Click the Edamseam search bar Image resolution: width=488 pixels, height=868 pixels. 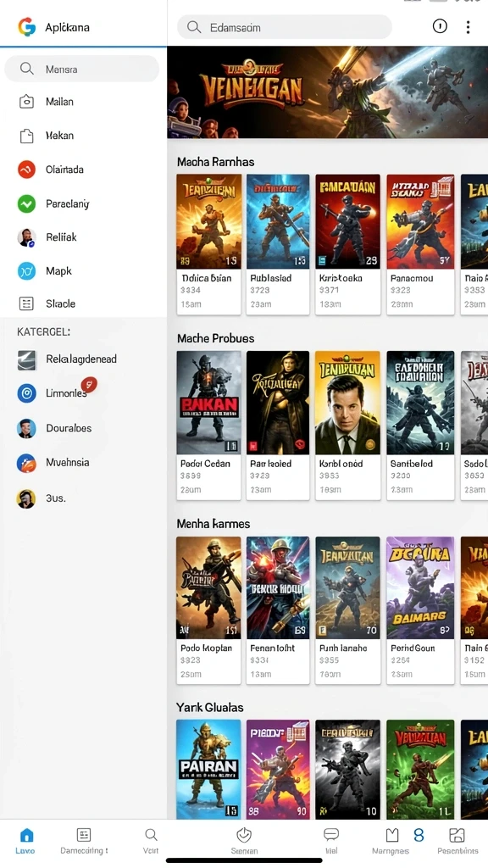pyautogui.click(x=285, y=27)
